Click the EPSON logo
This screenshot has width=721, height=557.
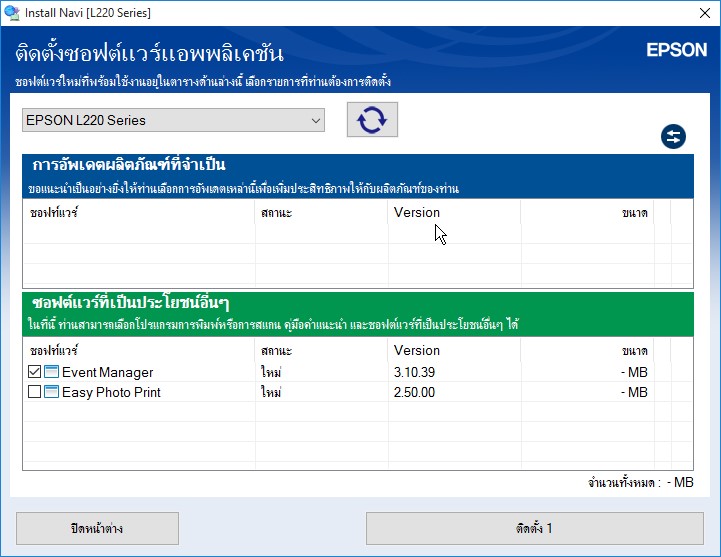(676, 50)
